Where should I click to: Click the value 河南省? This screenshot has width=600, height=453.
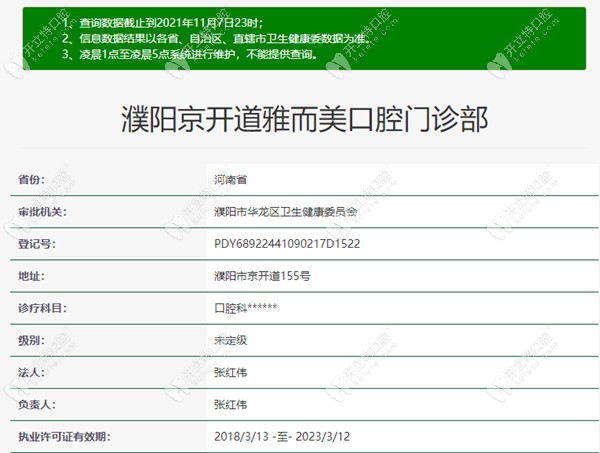click(x=230, y=179)
